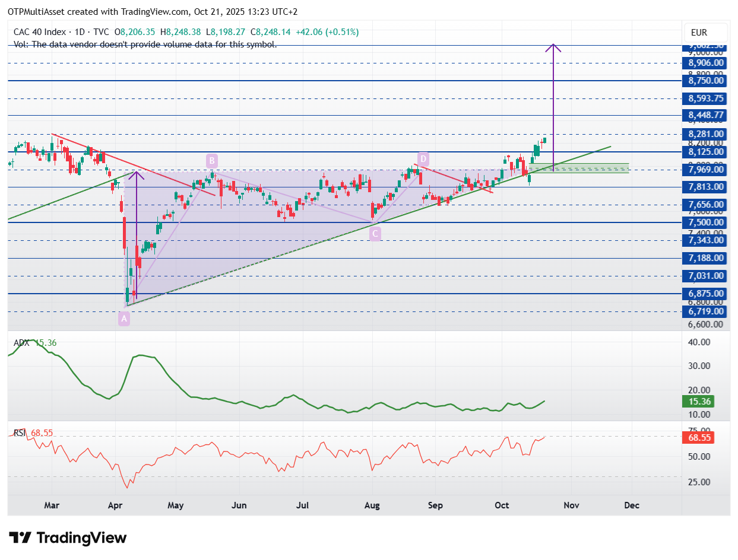Open the ADX indicator legend label
738x560 pixels.
23,342
